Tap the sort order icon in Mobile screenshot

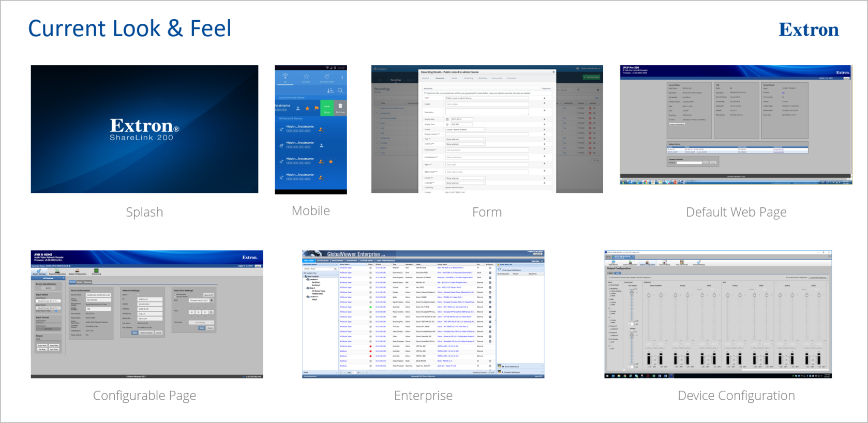click(x=331, y=90)
